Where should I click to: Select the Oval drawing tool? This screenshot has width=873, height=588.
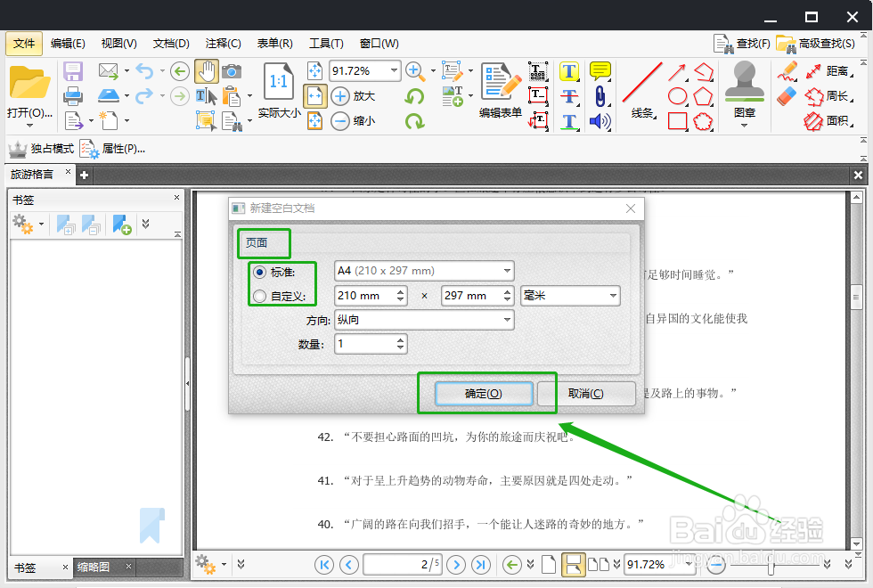678,94
